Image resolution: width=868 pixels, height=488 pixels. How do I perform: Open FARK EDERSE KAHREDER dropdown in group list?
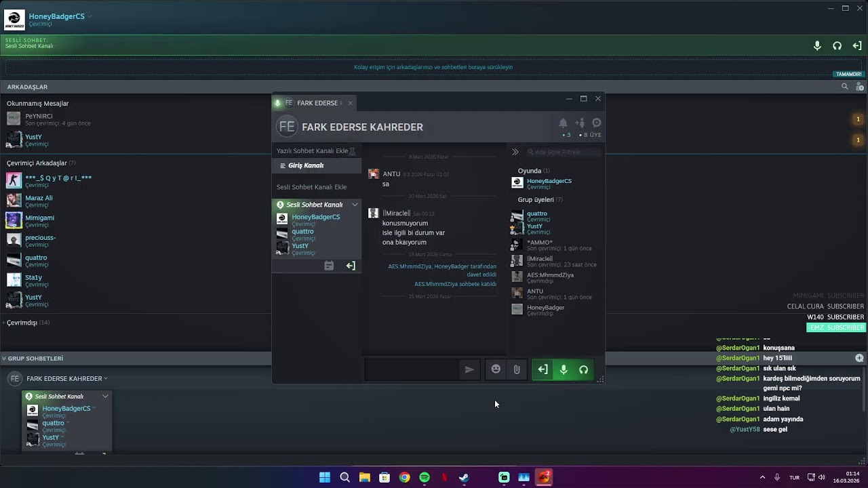tap(106, 379)
